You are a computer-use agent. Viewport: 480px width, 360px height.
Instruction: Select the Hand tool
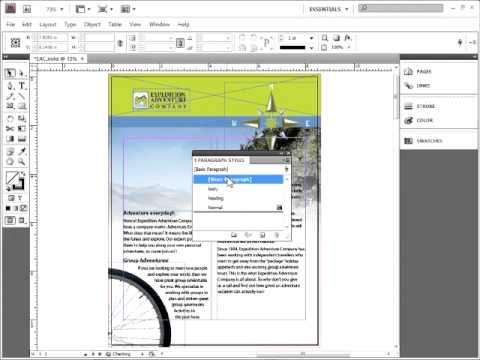[10, 162]
